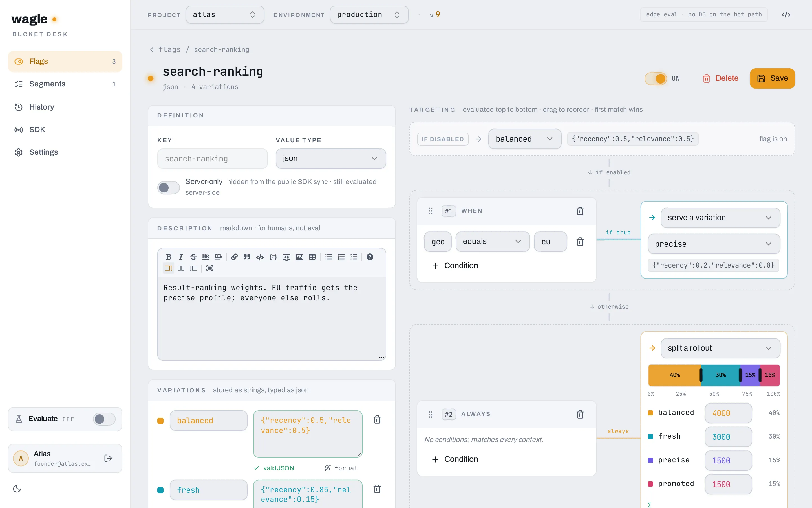Sign out of Atlas account
Screen dimensions: 812x508
[x=108, y=458]
